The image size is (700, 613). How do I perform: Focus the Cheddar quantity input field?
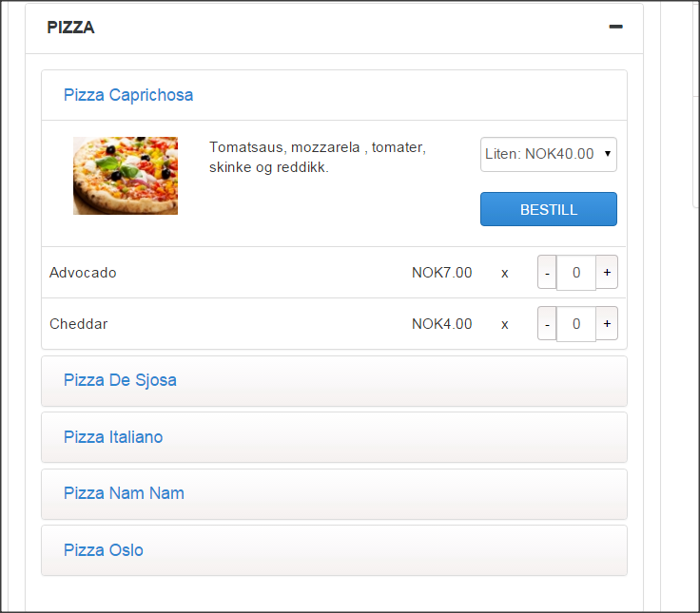click(x=576, y=324)
